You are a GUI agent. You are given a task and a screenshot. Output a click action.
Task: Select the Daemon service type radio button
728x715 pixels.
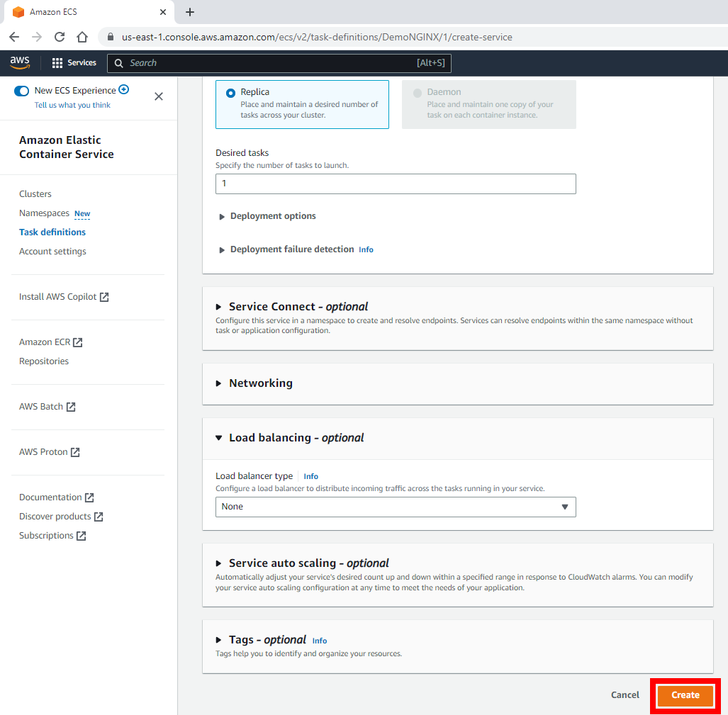pos(418,93)
